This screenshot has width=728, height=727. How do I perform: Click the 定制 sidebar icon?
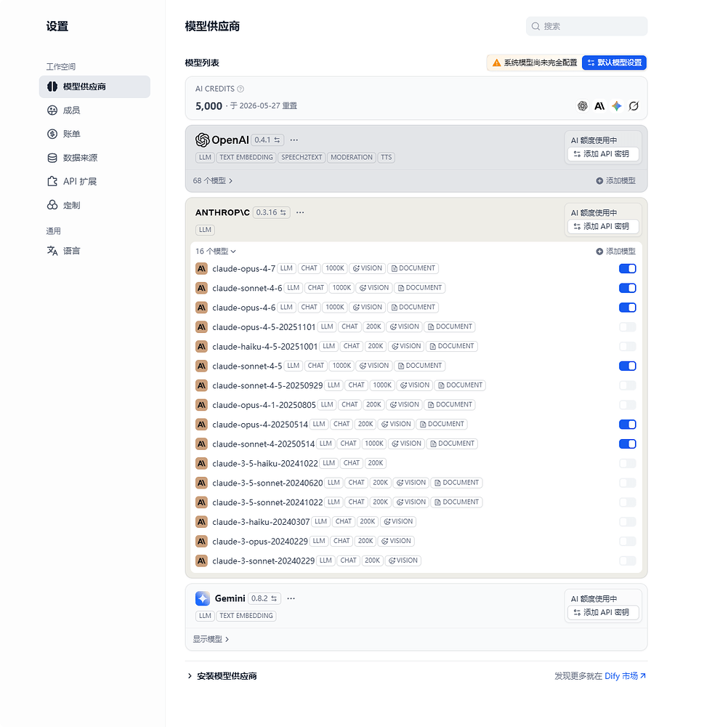(x=52, y=205)
